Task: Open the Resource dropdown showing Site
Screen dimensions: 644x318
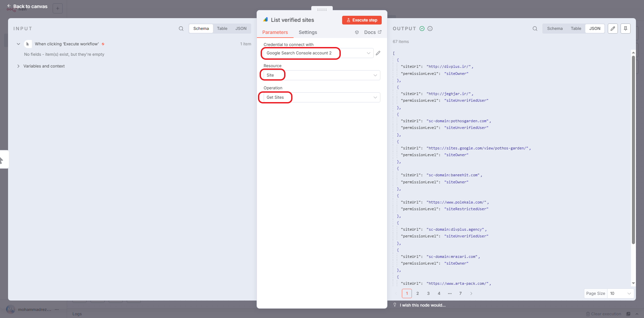Action: pyautogui.click(x=321, y=75)
